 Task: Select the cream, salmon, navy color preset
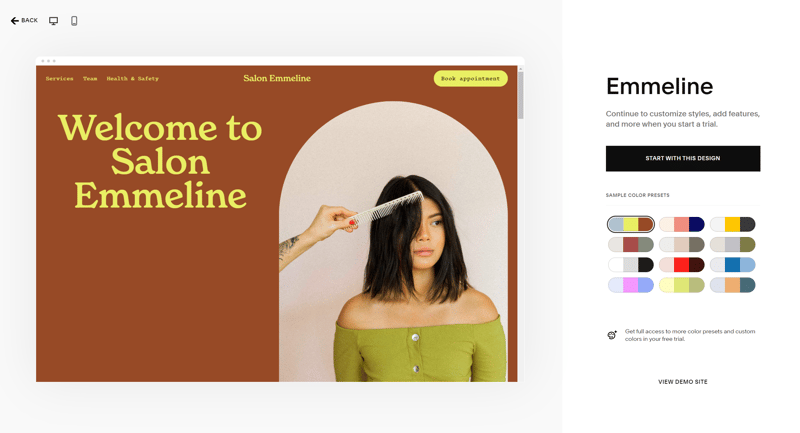[x=682, y=224]
